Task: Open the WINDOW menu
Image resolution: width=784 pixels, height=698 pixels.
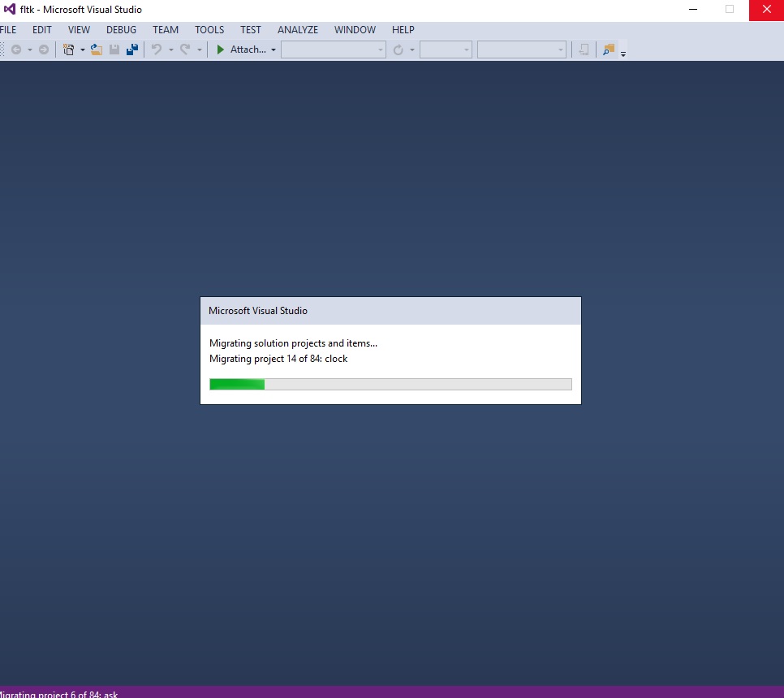Action: (355, 29)
